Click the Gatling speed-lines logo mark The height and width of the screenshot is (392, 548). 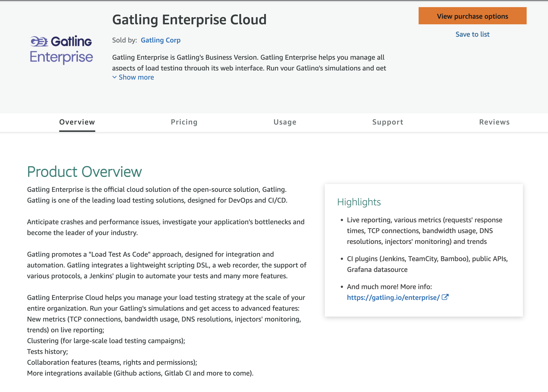pos(39,41)
